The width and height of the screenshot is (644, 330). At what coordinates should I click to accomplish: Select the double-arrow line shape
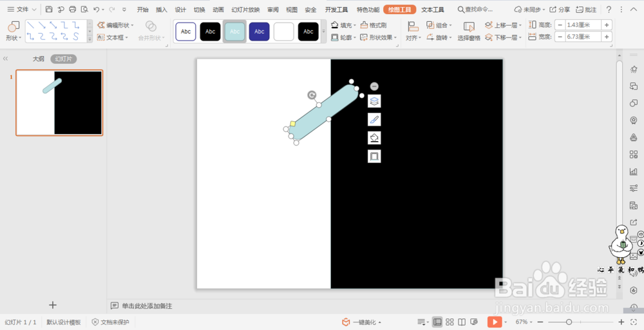coord(54,26)
